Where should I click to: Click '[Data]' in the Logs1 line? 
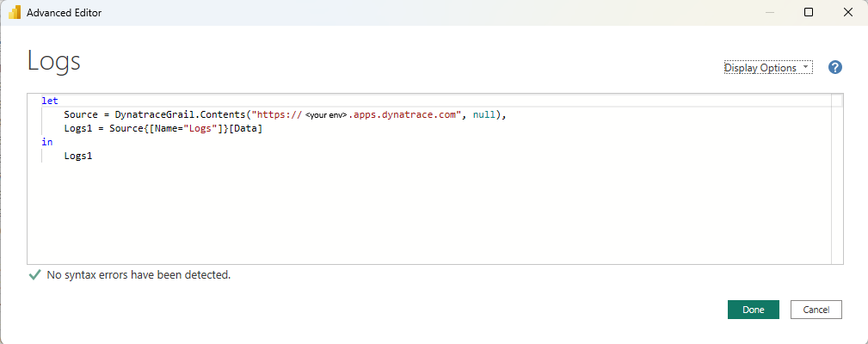[x=245, y=129]
